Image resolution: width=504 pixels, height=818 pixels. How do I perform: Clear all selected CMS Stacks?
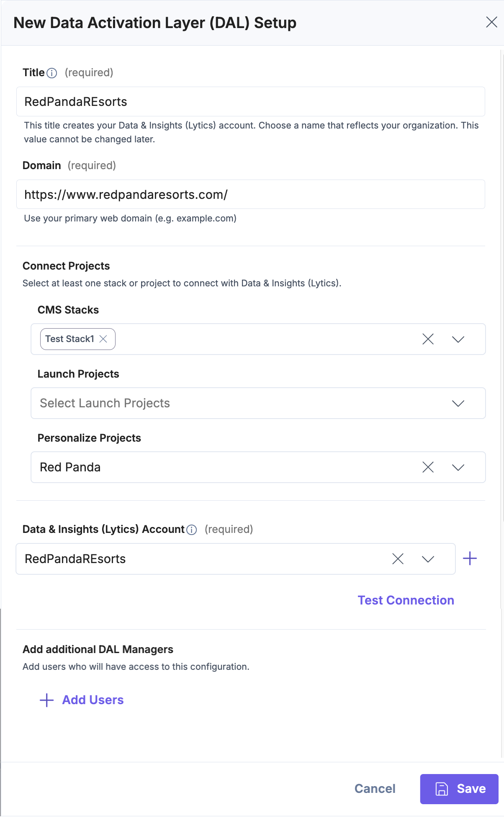[428, 339]
